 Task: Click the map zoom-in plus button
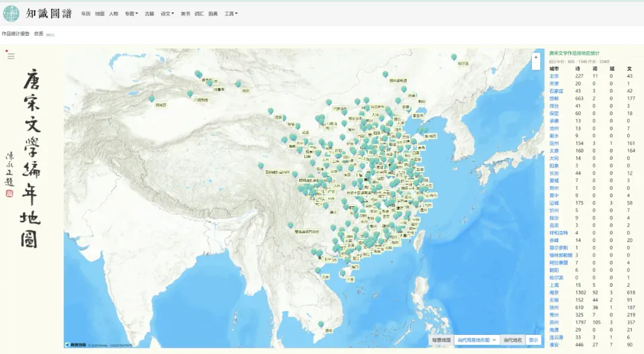(x=536, y=58)
